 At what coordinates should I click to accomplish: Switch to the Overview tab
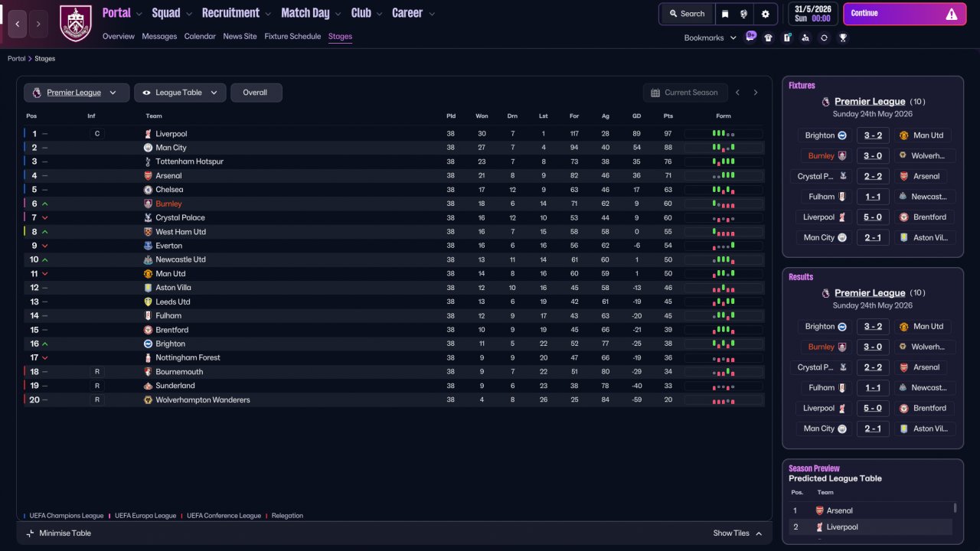[x=119, y=37]
